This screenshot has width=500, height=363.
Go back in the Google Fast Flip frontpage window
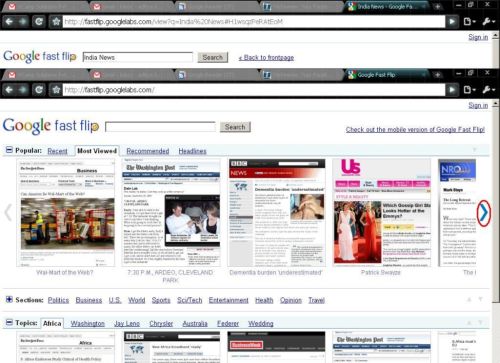[9, 90]
